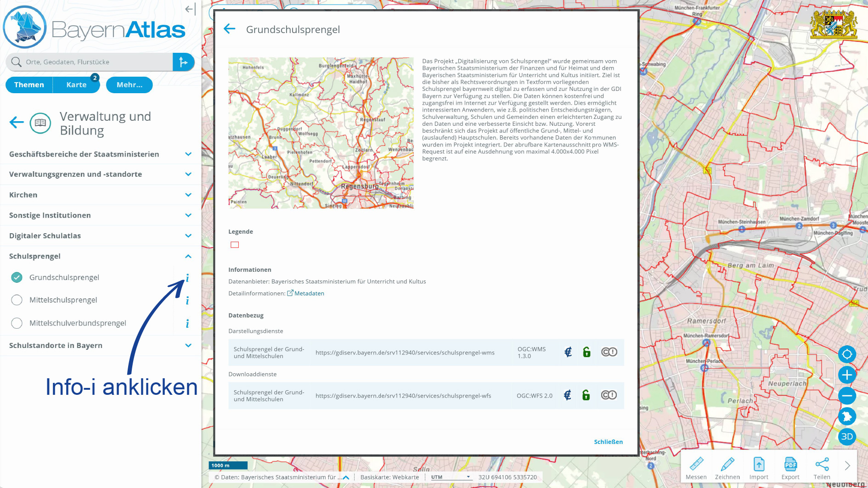
Task: Click the Messen measure tool icon
Action: tap(696, 465)
